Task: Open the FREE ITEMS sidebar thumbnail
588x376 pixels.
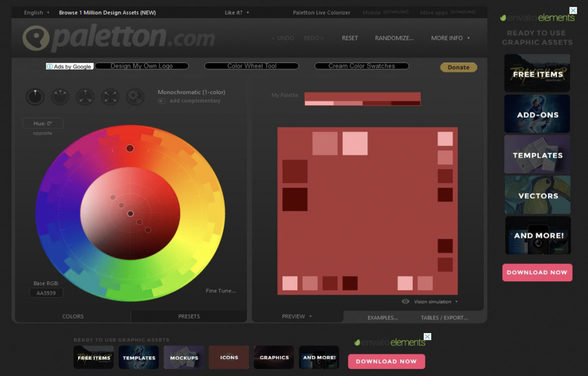Action: 537,73
